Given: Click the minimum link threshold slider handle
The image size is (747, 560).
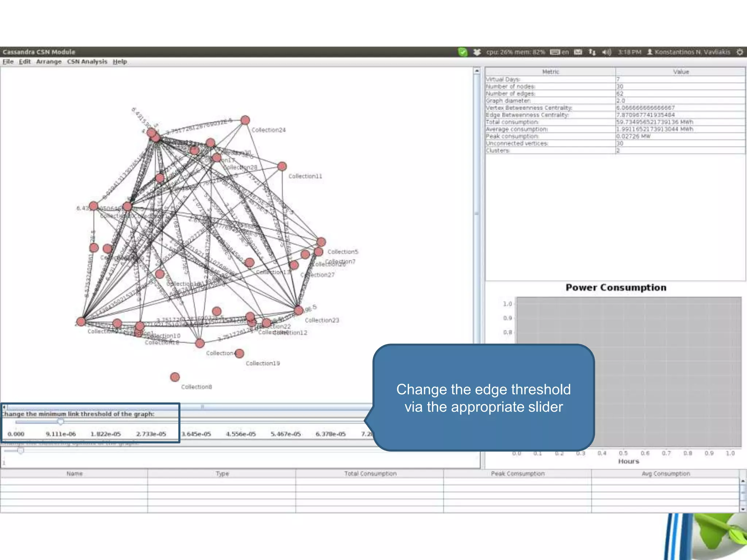Looking at the screenshot, I should pyautogui.click(x=61, y=422).
